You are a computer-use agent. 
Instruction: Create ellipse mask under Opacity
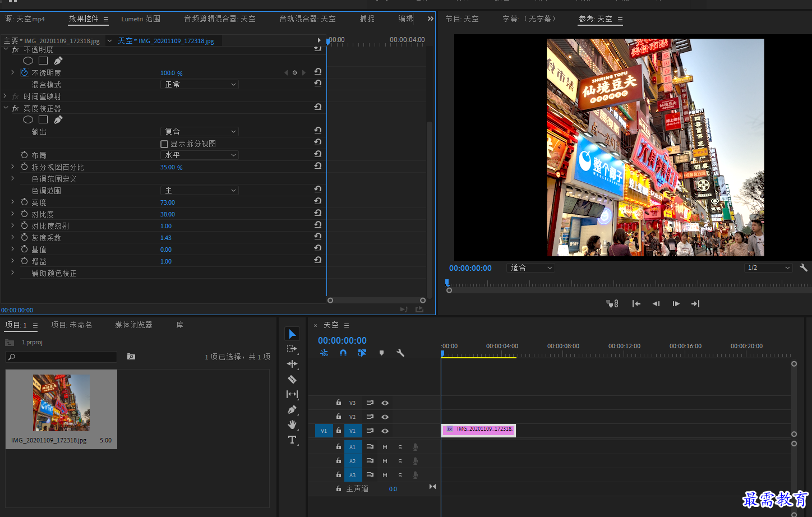tap(28, 61)
